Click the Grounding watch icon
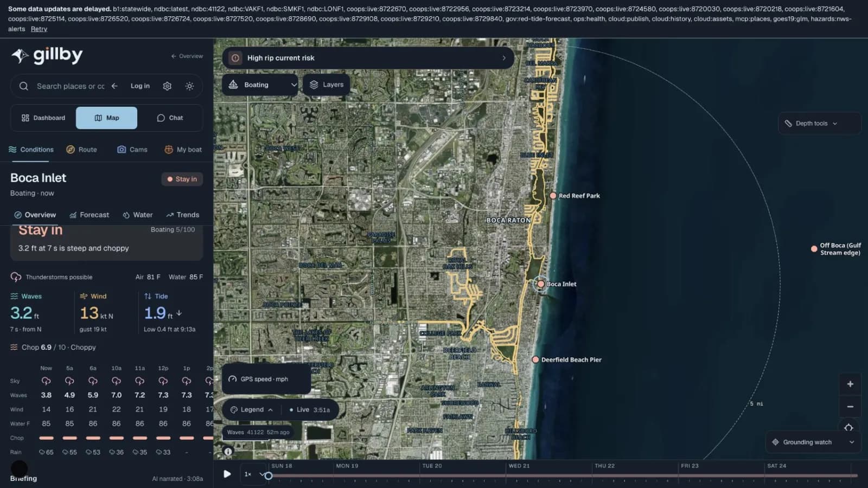Image resolution: width=868 pixels, height=488 pixels. tap(775, 442)
